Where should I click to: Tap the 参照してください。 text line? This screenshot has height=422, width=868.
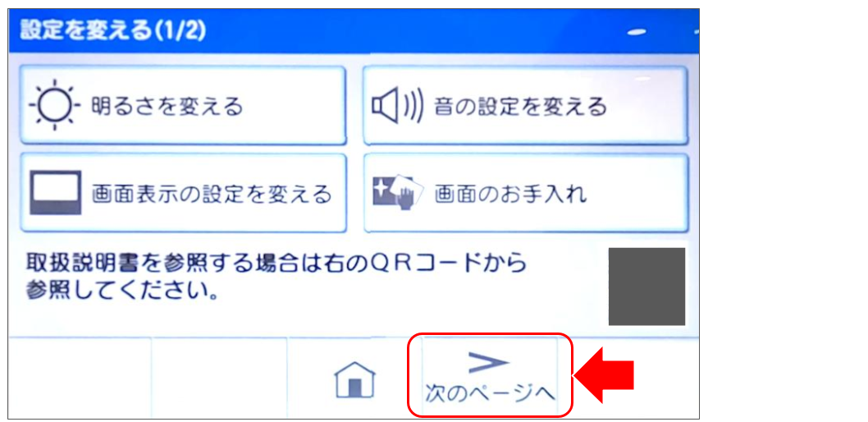point(121,291)
